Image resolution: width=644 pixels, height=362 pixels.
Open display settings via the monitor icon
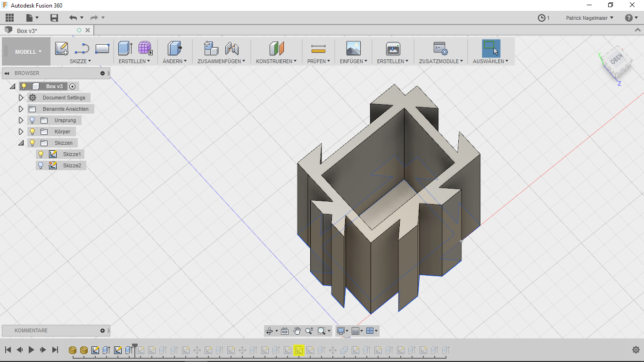(x=341, y=330)
